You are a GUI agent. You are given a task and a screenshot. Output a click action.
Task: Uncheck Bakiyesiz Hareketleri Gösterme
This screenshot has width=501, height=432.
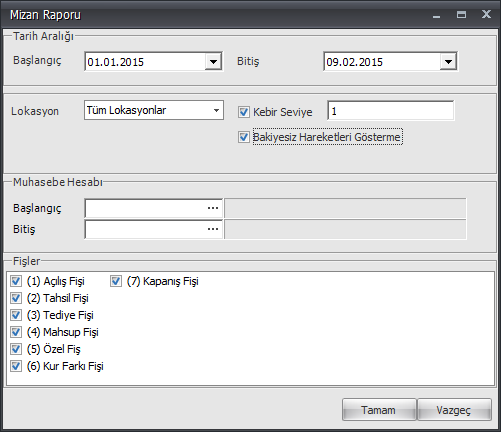coord(244,137)
